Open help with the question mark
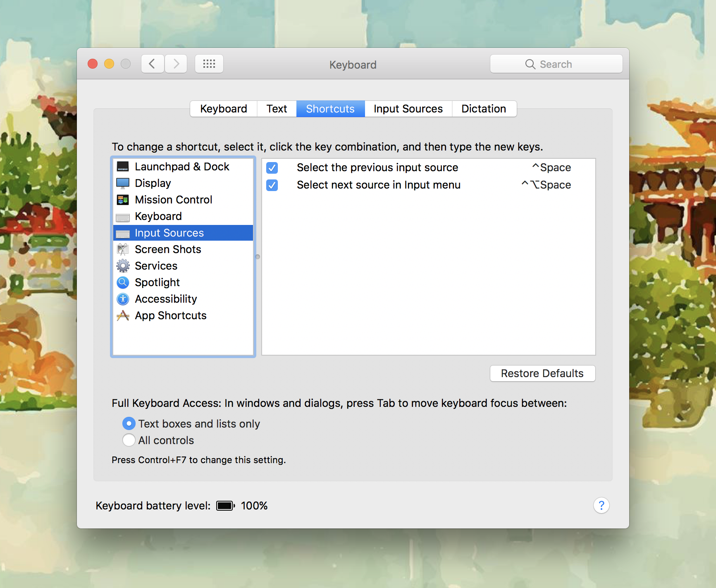This screenshot has width=716, height=588. coord(601,505)
